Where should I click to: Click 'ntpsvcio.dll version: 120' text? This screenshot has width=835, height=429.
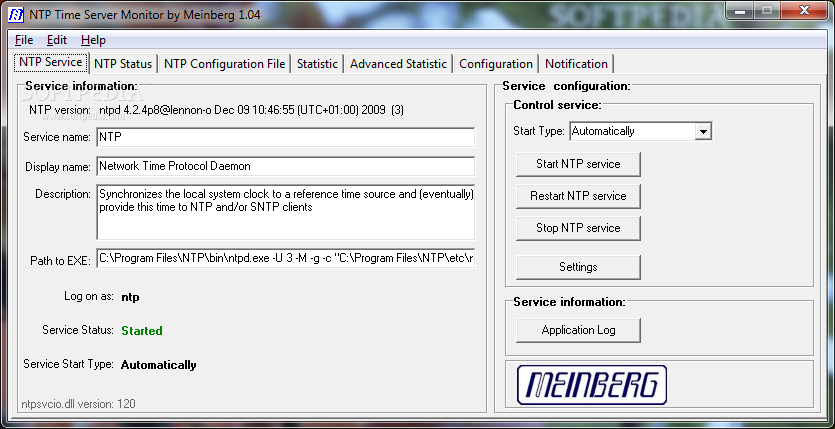[x=78, y=404]
